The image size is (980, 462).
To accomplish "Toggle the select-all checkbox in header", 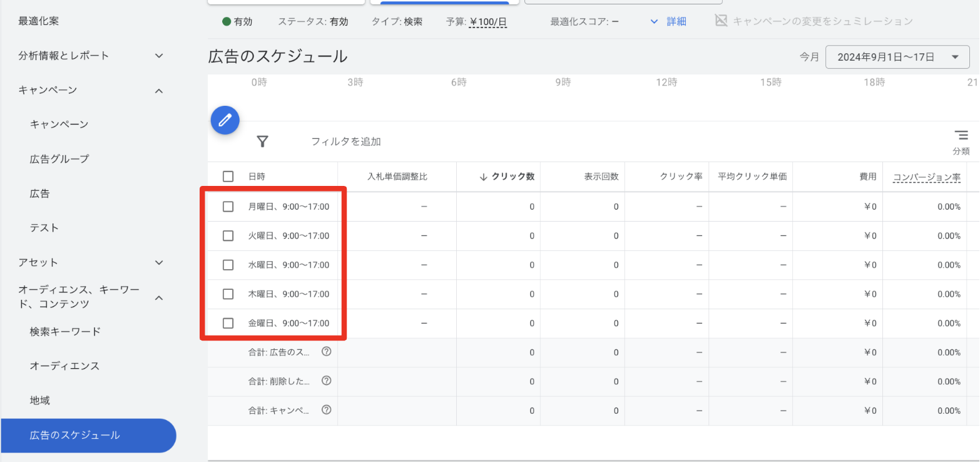I will pos(228,177).
